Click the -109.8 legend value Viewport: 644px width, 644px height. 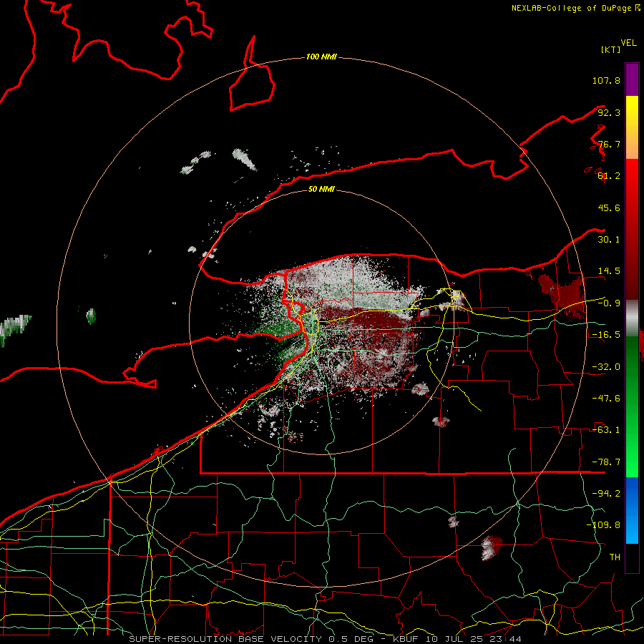[x=603, y=525]
